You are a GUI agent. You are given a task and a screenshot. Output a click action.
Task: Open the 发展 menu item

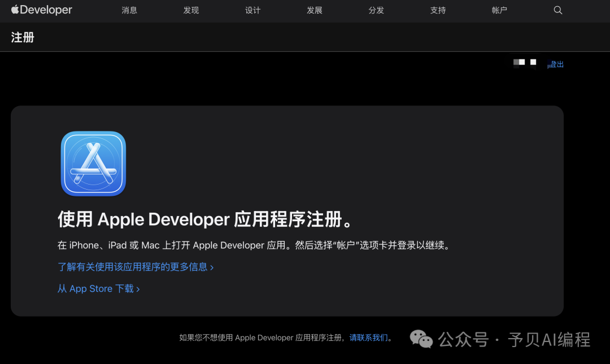(x=315, y=10)
